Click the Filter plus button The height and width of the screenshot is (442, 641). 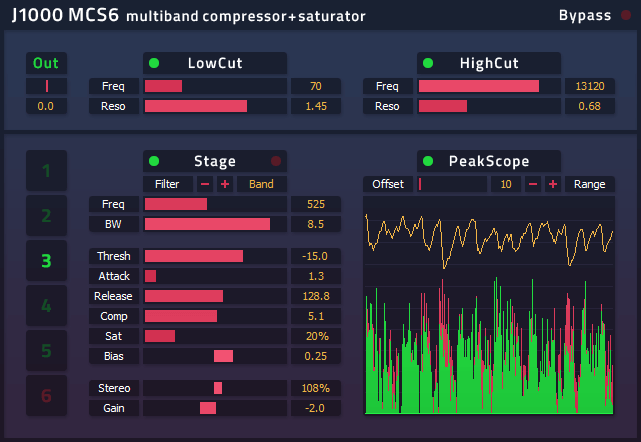point(225,184)
